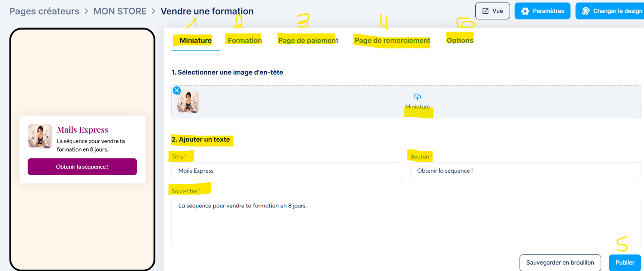Image resolution: width=644 pixels, height=271 pixels.
Task: Click the Mails Express title in preview
Action: click(x=82, y=130)
